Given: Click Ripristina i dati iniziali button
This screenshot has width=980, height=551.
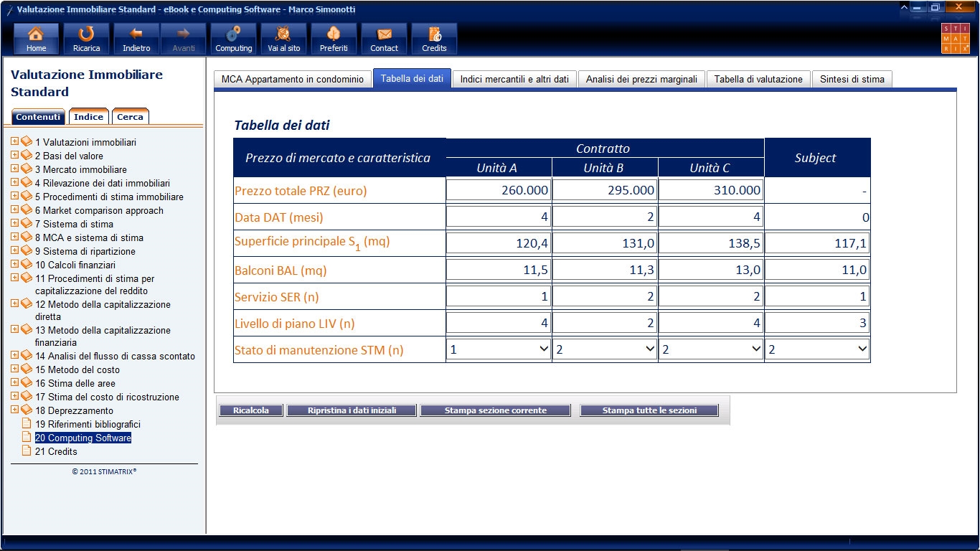Looking at the screenshot, I should pyautogui.click(x=352, y=410).
